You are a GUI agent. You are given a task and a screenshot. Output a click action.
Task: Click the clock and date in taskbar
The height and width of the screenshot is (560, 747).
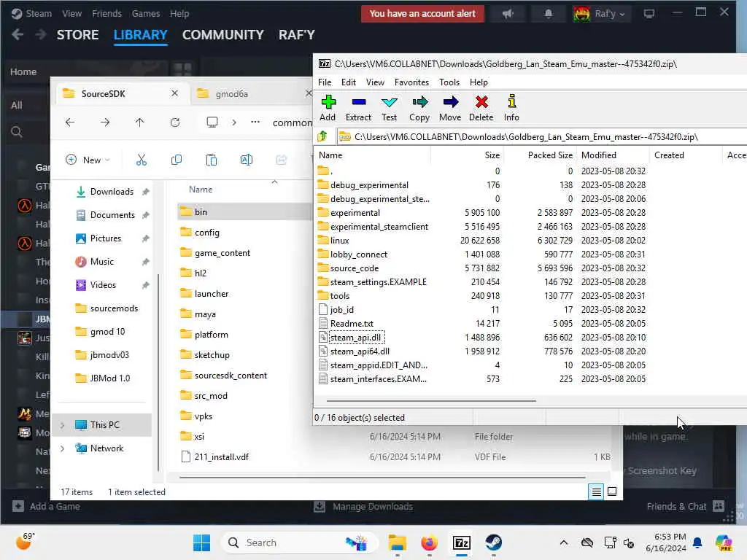[666, 542]
